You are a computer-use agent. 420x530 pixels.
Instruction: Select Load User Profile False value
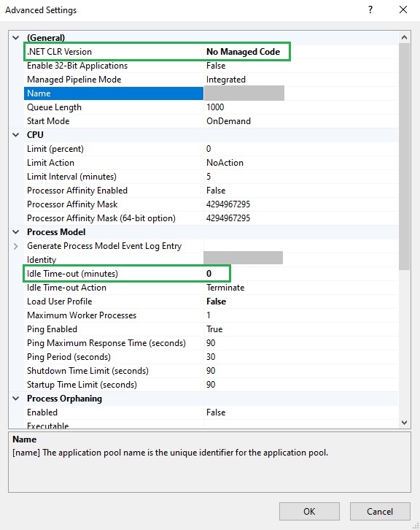click(217, 302)
